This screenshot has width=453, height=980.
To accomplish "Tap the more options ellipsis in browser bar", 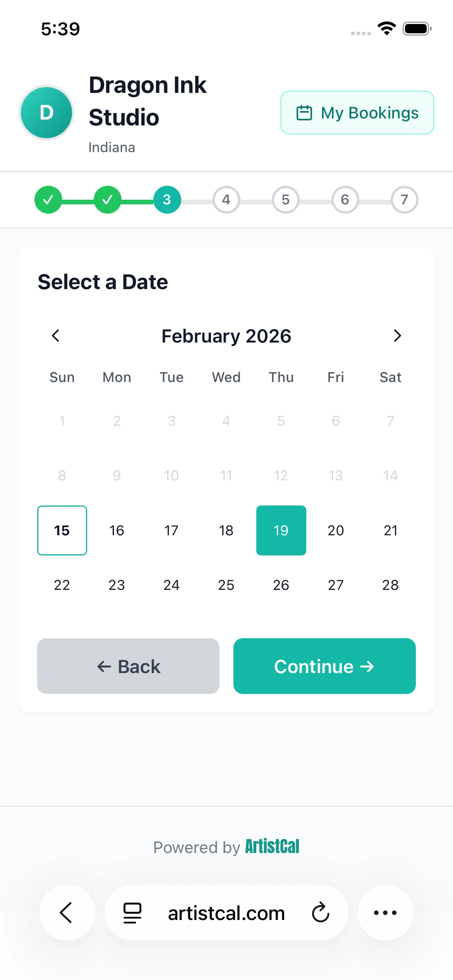I will click(x=385, y=913).
